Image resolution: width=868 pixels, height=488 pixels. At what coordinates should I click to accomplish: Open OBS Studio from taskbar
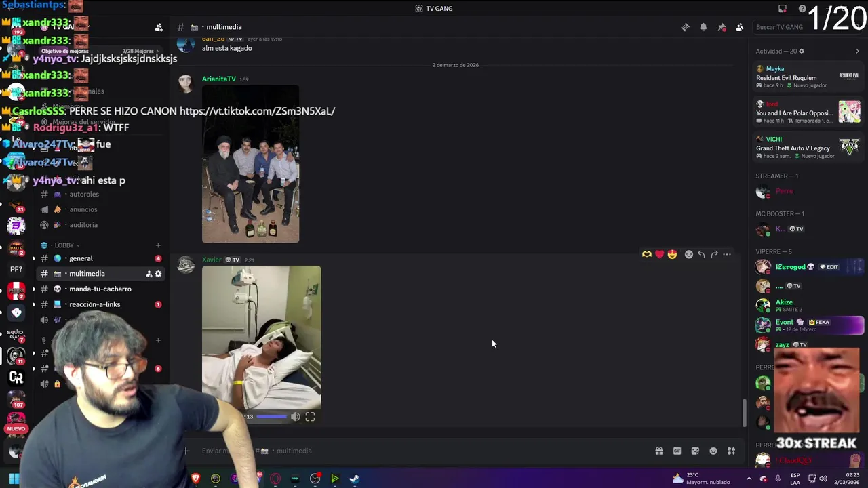point(315,479)
